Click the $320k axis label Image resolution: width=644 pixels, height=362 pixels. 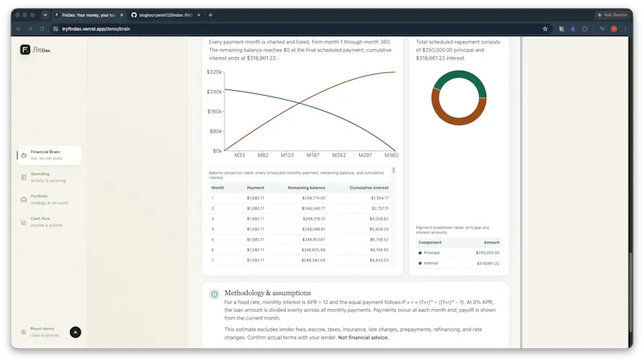(214, 72)
